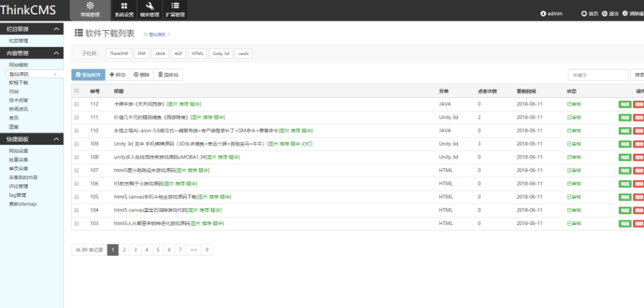Focus the 关键字 search input field
The image size is (644, 308).
click(x=598, y=75)
